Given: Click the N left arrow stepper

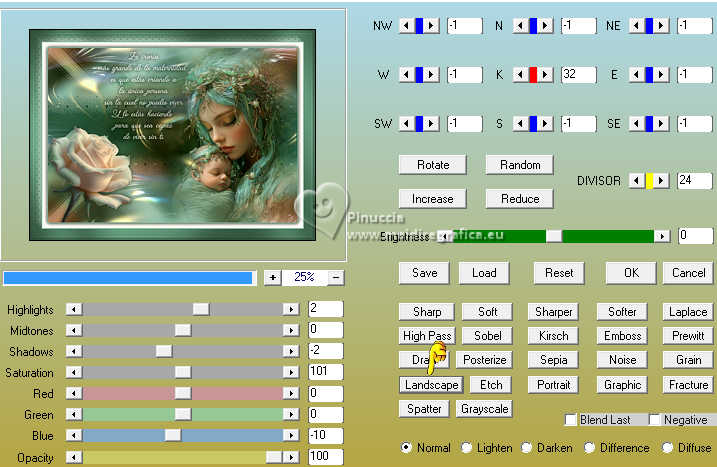Looking at the screenshot, I should (520, 26).
